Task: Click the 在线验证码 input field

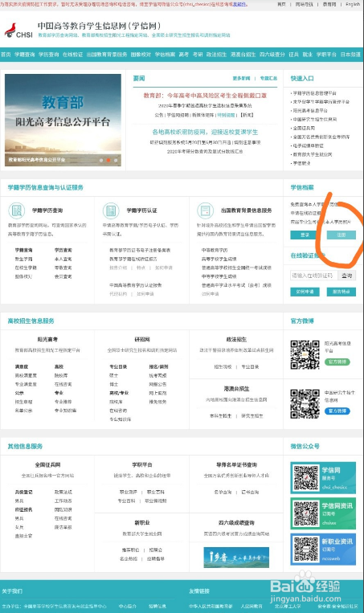Action: click(313, 276)
